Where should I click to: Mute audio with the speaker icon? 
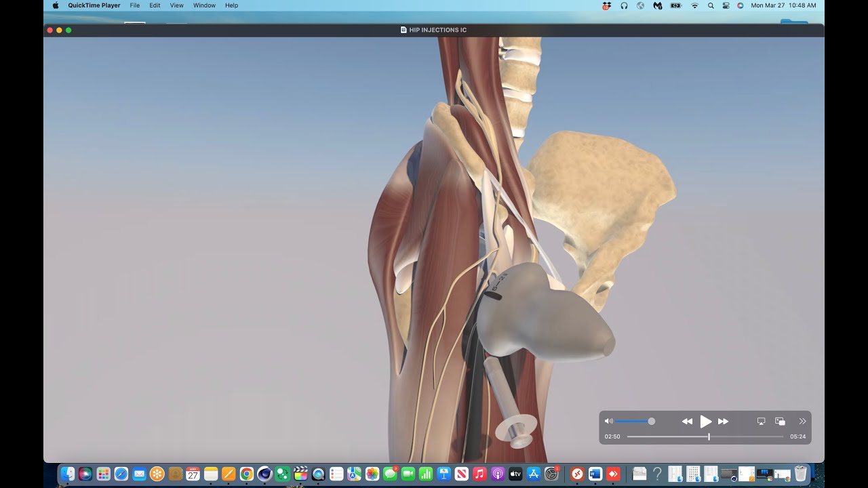[x=608, y=422]
